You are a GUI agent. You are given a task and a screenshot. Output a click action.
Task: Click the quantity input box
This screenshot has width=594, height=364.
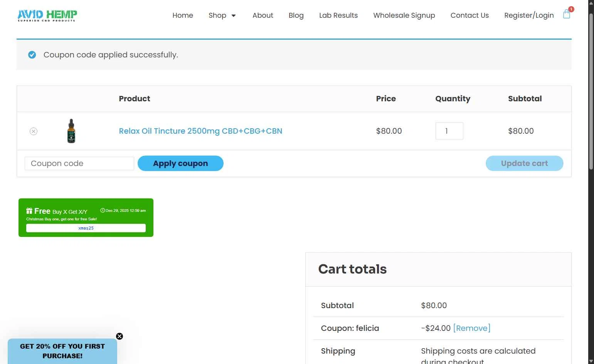(449, 131)
